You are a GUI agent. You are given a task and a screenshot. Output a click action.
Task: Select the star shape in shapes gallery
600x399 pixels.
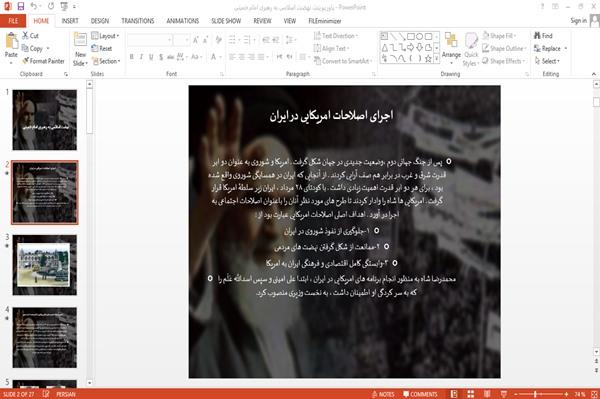click(428, 59)
